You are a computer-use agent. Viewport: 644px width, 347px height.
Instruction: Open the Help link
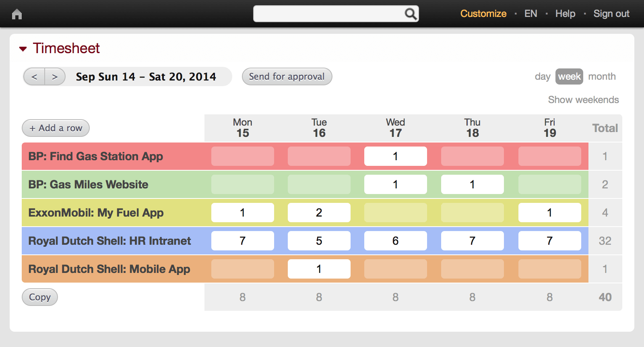click(x=565, y=14)
